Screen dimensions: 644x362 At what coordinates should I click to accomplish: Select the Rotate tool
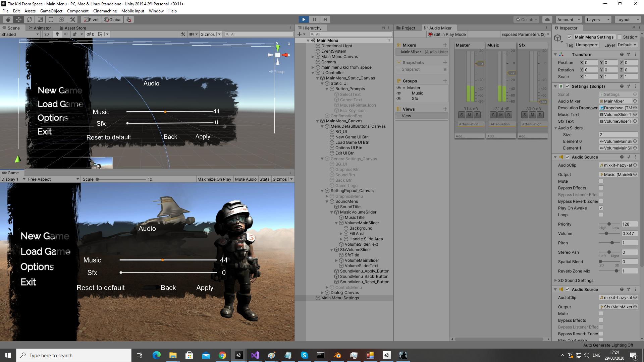pos(30,19)
